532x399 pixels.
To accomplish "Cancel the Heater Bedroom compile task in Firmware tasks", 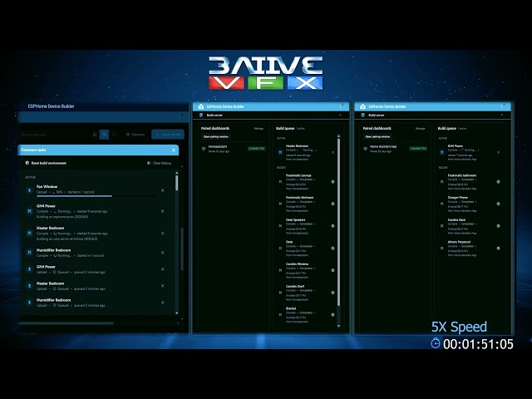I will [x=163, y=233].
